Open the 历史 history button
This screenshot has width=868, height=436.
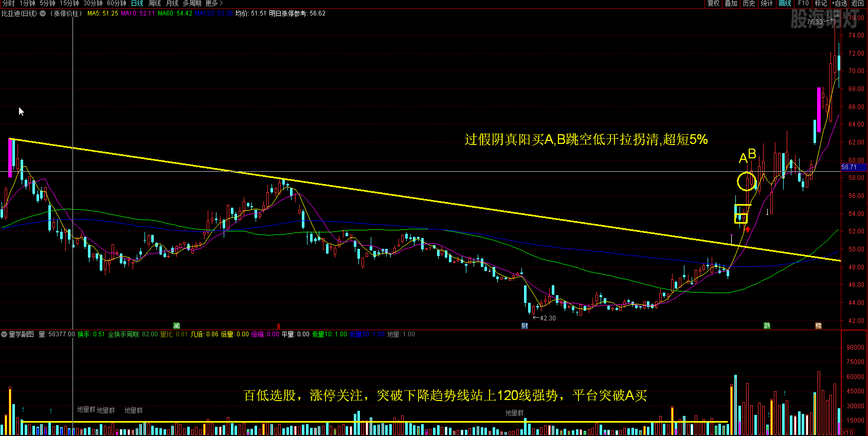(749, 3)
